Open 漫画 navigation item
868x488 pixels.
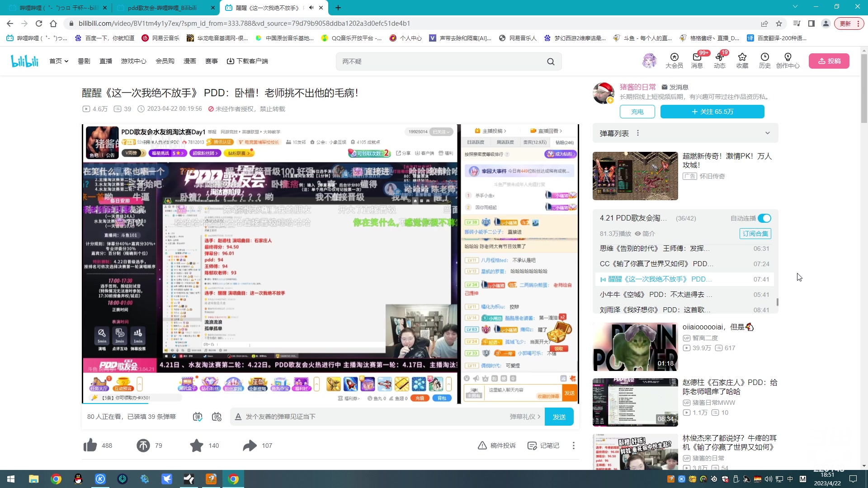(x=190, y=61)
